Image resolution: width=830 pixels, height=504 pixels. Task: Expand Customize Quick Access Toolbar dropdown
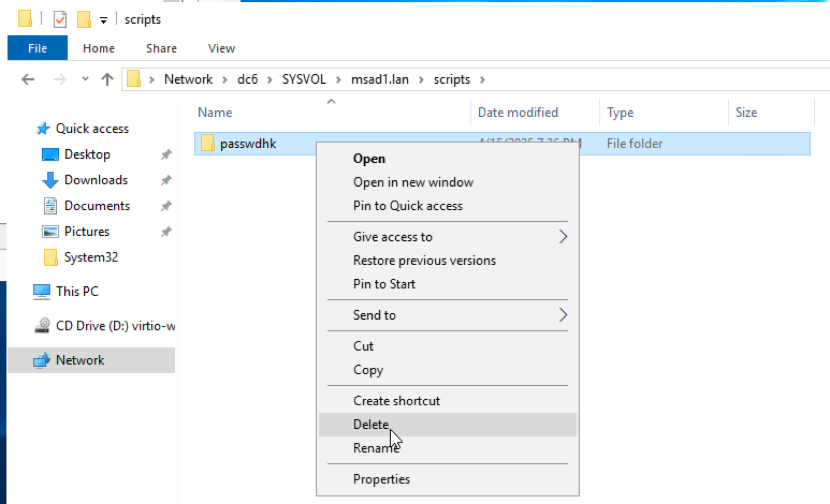pyautogui.click(x=103, y=20)
